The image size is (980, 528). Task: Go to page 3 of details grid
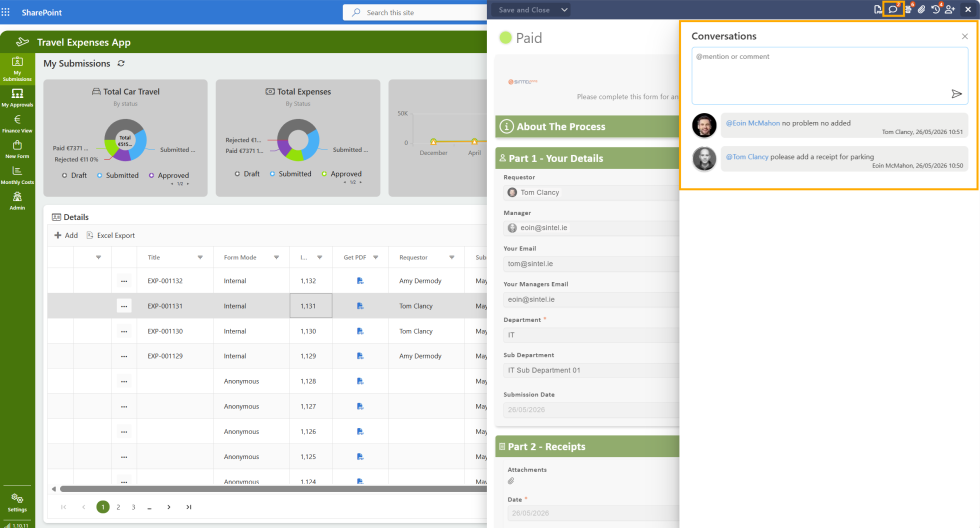tap(133, 507)
